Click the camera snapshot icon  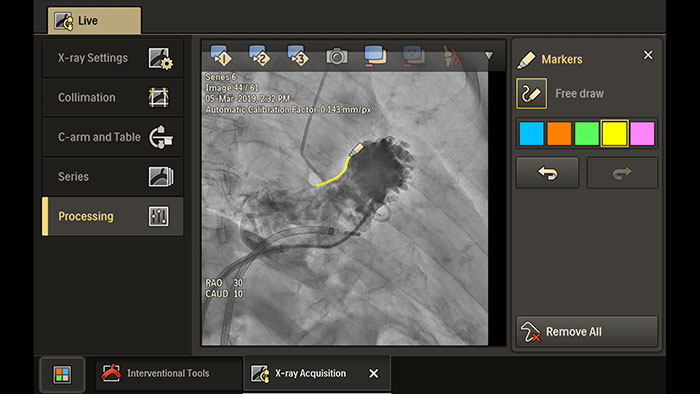pyautogui.click(x=337, y=56)
